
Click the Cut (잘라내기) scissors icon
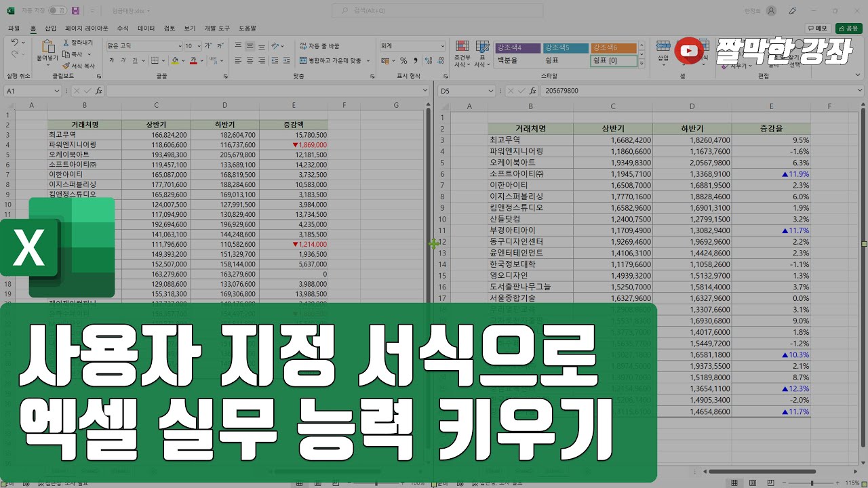(x=66, y=42)
